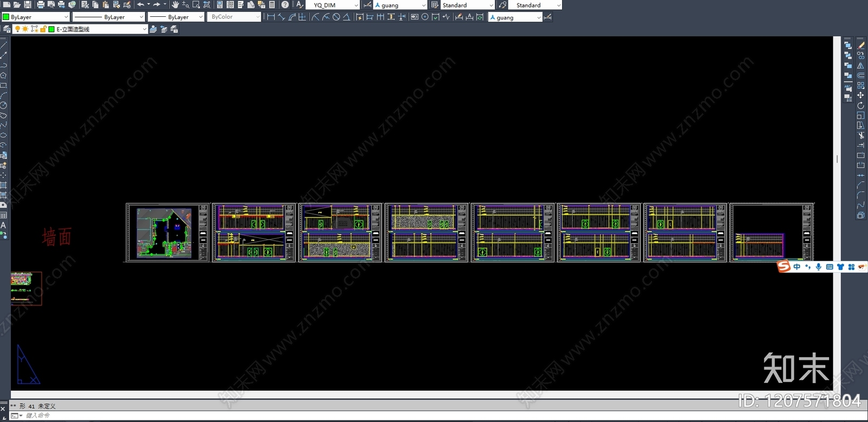
Task: Select the Pan hand tool
Action: [175, 4]
